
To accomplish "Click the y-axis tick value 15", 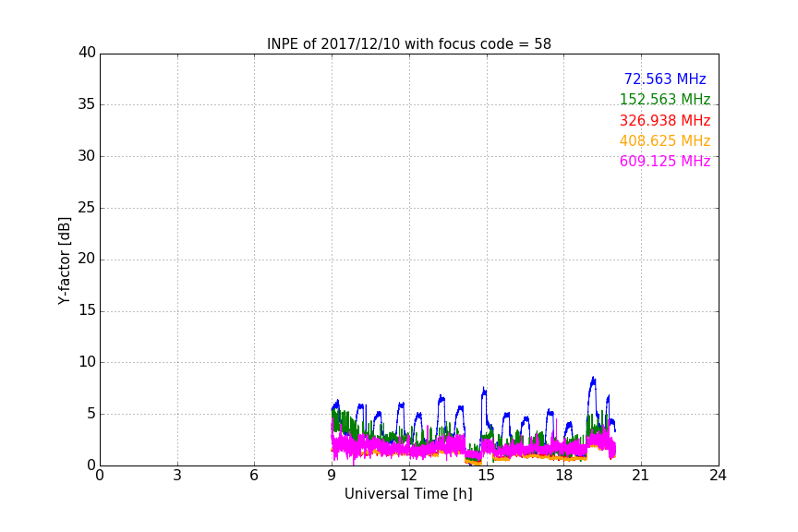I will (87, 310).
